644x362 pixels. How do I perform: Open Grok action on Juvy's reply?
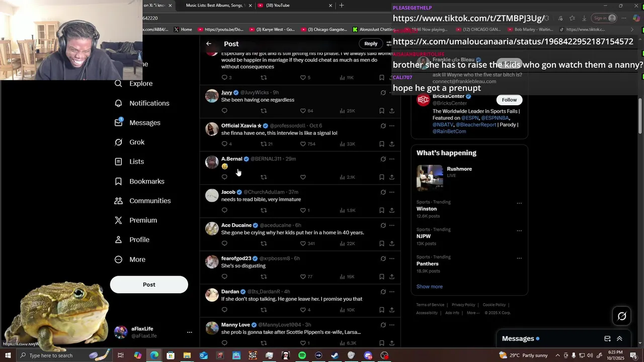click(x=383, y=93)
